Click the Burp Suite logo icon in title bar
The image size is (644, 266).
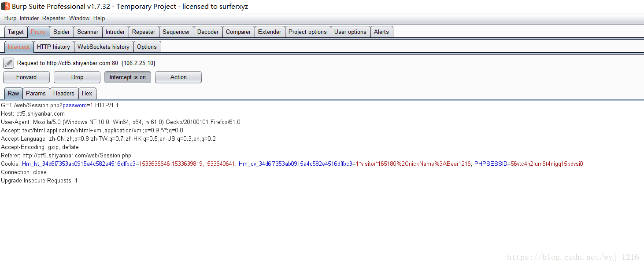[5, 6]
